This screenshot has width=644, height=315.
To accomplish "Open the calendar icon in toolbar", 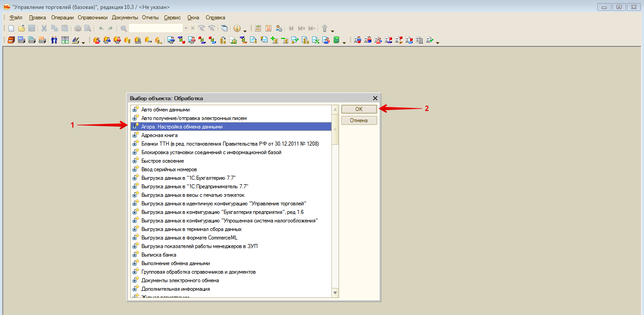I will tap(269, 28).
